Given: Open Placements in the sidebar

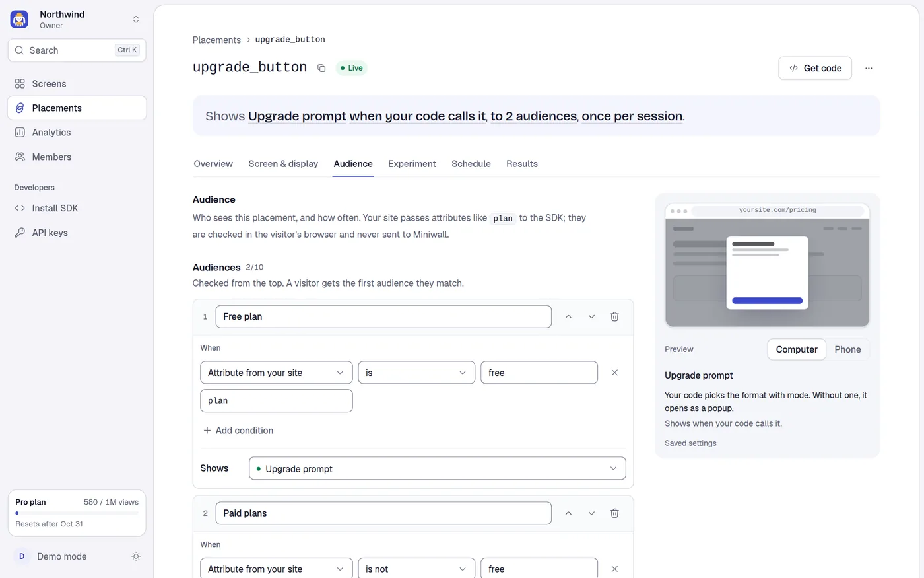Looking at the screenshot, I should click(77, 108).
